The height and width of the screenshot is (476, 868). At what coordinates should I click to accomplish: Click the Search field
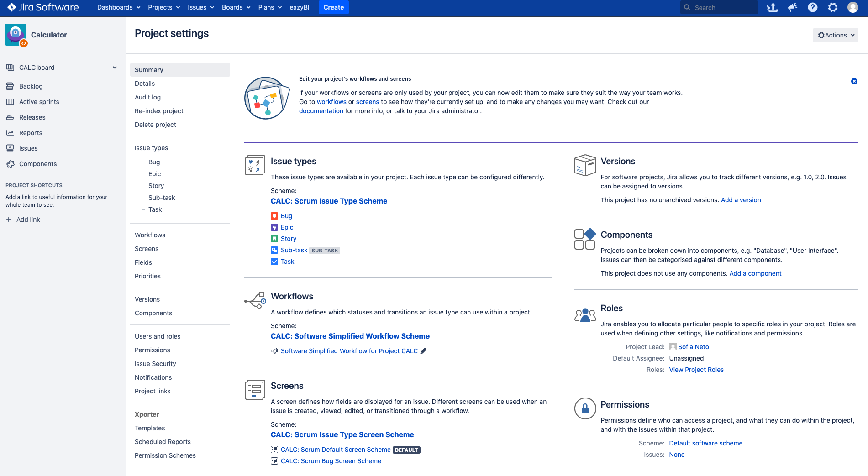719,7
